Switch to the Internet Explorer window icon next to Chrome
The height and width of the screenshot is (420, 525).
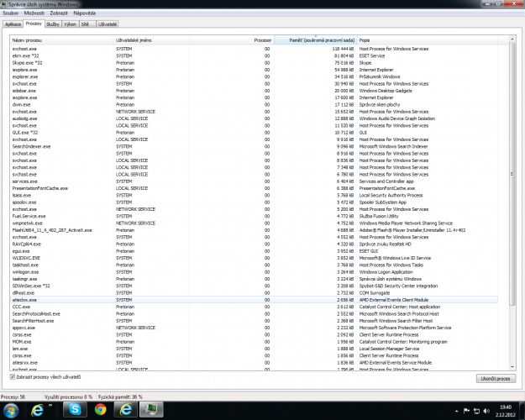click(126, 409)
